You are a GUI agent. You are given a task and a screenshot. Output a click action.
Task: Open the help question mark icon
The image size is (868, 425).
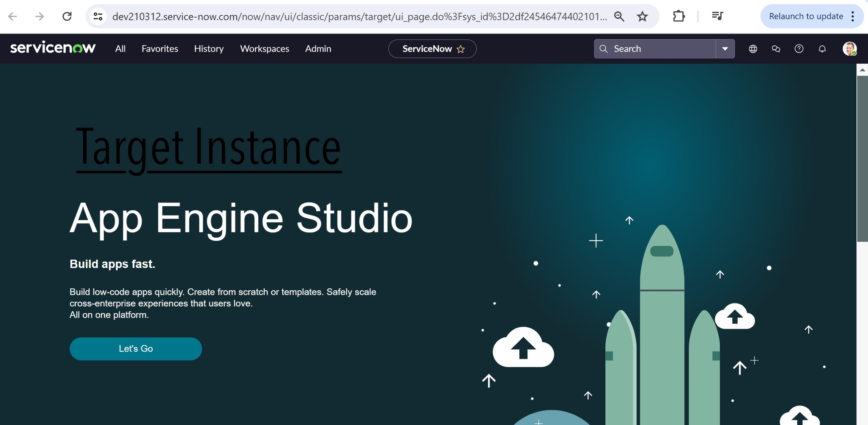799,49
